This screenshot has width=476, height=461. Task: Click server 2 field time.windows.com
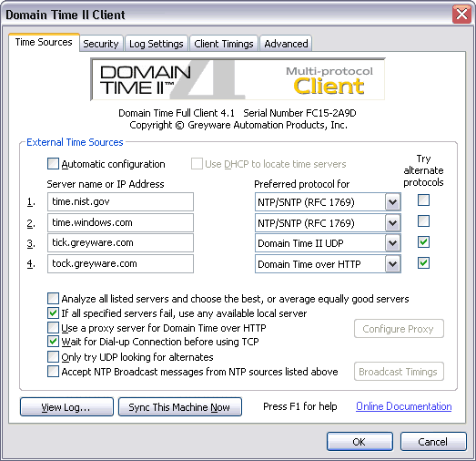(x=120, y=222)
